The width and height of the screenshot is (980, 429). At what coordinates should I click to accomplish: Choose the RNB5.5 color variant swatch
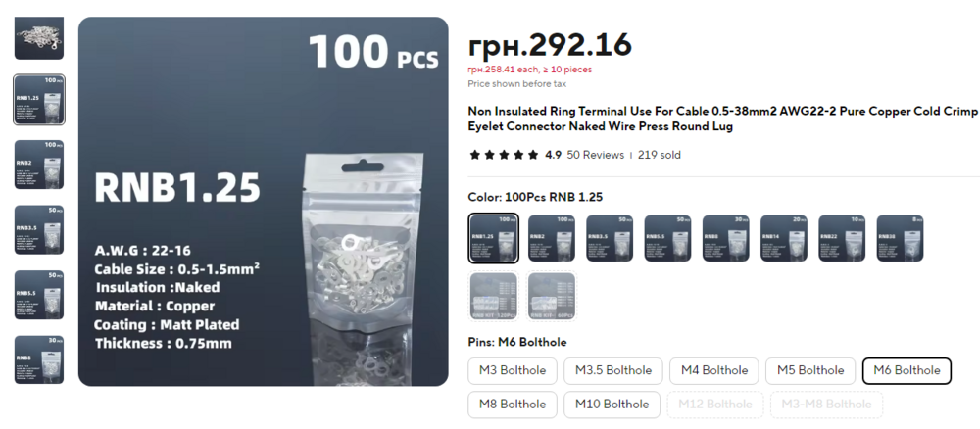tap(667, 238)
